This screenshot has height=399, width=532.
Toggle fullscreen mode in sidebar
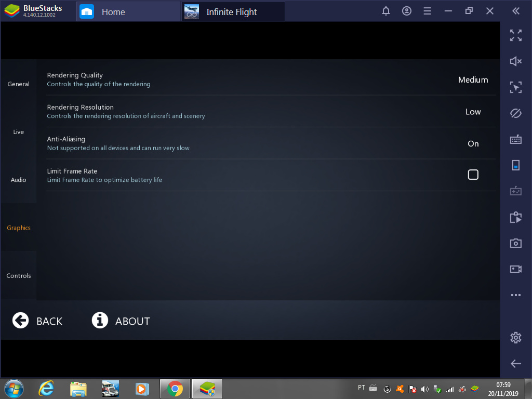click(516, 35)
